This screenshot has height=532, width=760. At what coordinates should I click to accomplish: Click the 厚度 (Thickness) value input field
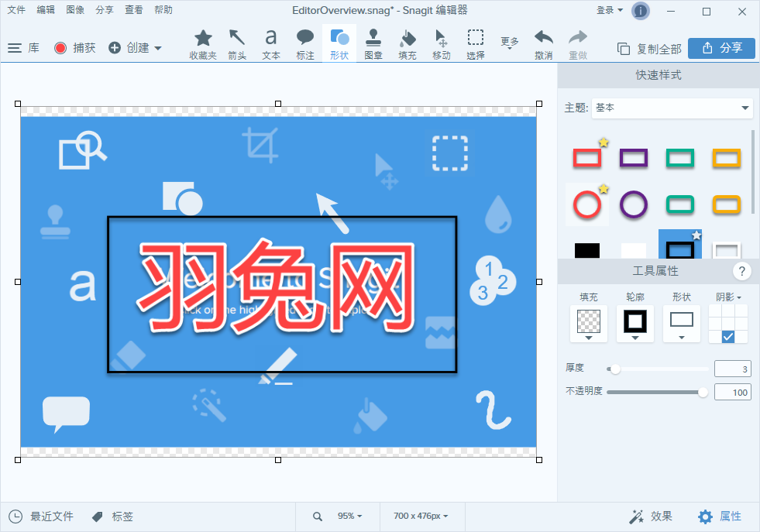732,369
